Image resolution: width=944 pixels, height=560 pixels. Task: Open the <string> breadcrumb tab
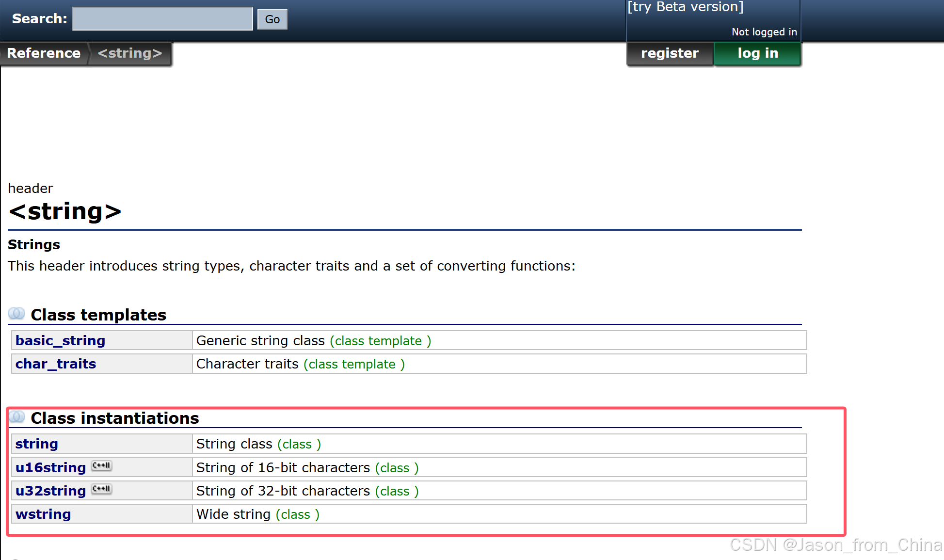129,53
